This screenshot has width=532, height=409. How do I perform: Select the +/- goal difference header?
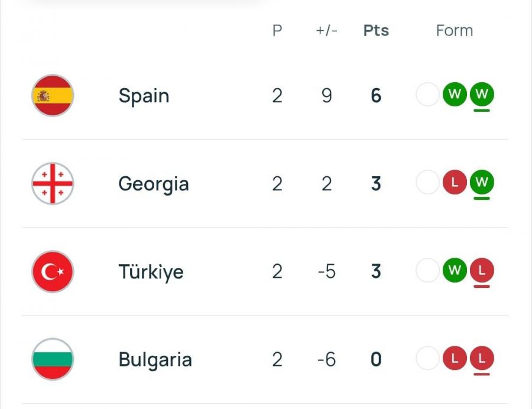coord(326,31)
